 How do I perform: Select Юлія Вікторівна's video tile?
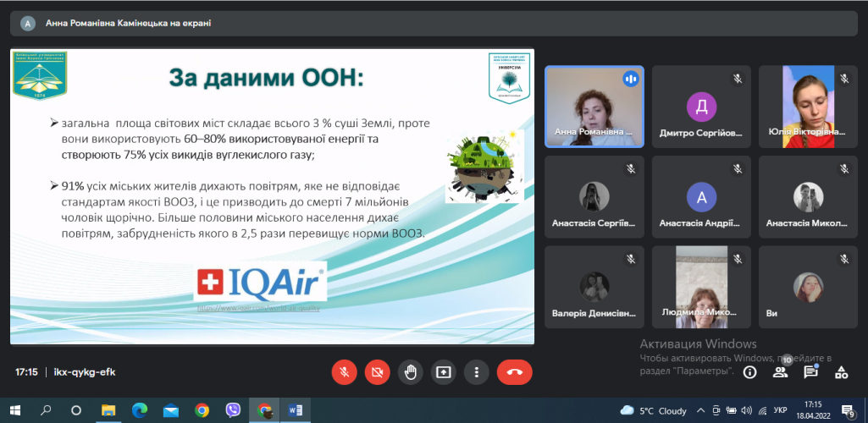pyautogui.click(x=808, y=106)
